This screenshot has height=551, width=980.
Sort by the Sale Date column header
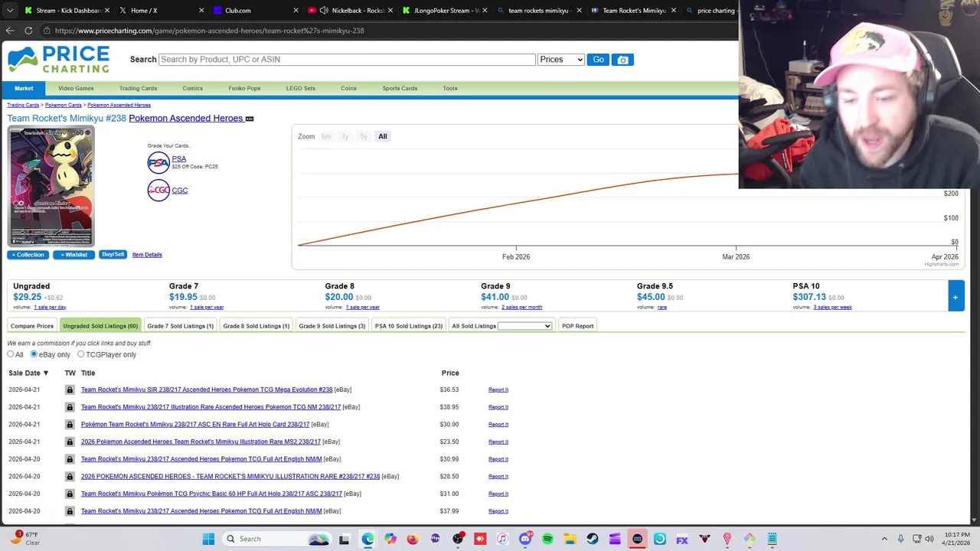click(28, 373)
